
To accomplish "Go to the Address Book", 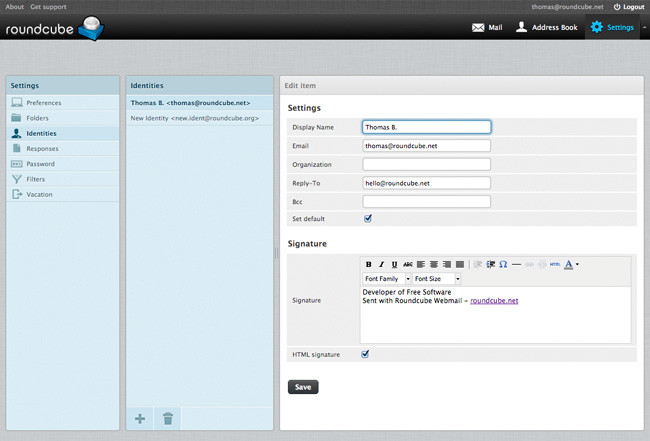I will coord(546,27).
